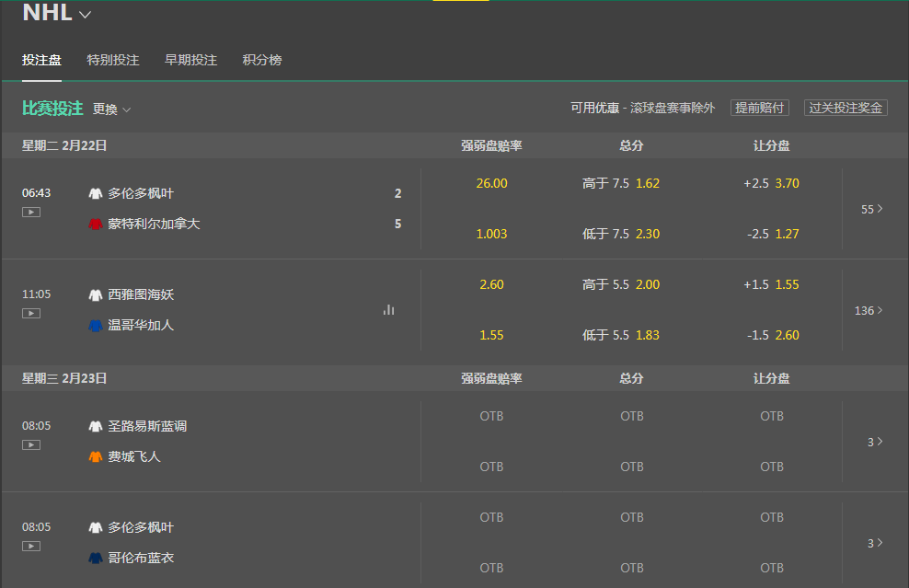This screenshot has width=909, height=588.
Task: Click the 星期三 2月23日 date header
Action: point(64,379)
